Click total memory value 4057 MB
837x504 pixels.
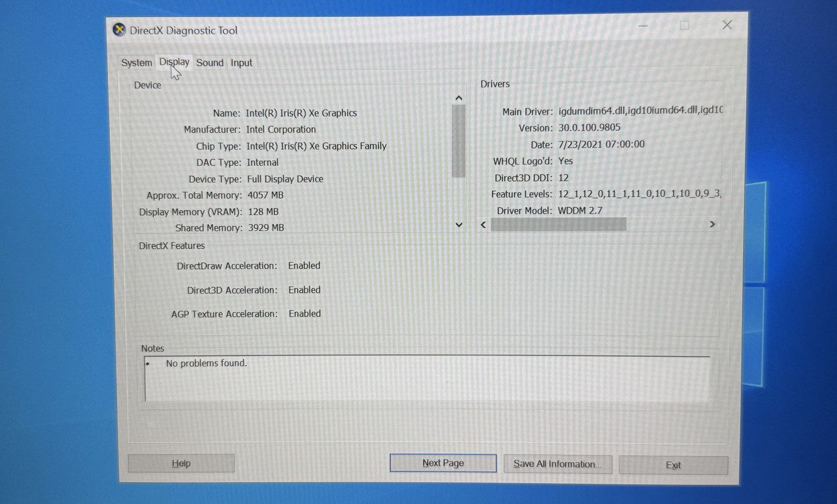(265, 195)
